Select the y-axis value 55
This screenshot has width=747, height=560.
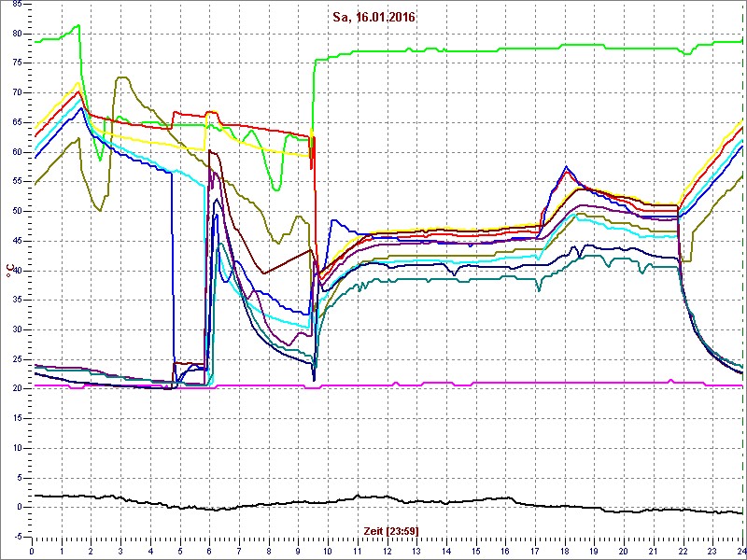(x=17, y=181)
